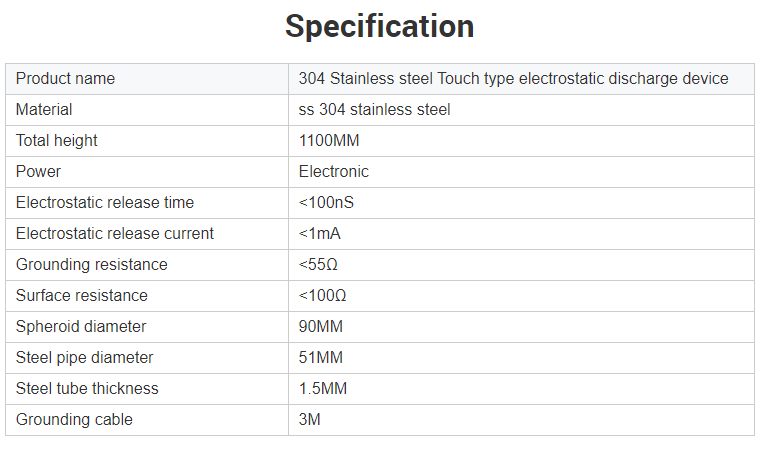Click the 304 Stainless steel product name value

[x=513, y=79]
